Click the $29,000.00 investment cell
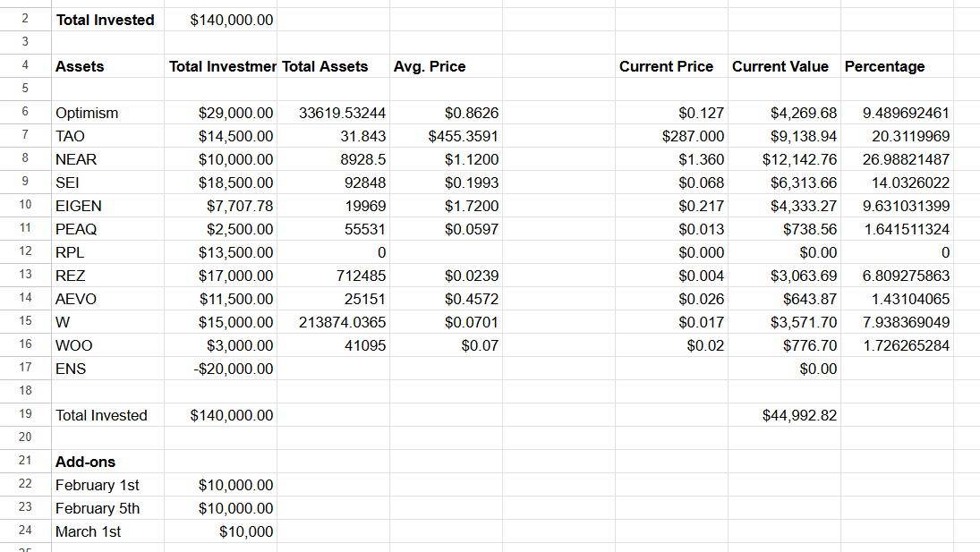 (x=221, y=113)
